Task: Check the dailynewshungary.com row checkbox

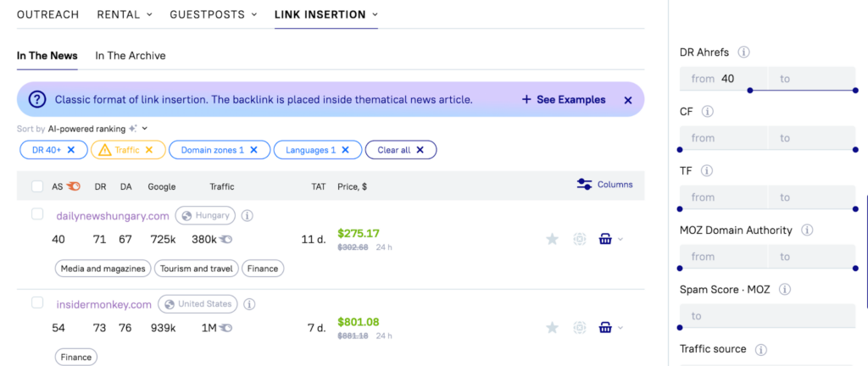Action: [x=37, y=214]
